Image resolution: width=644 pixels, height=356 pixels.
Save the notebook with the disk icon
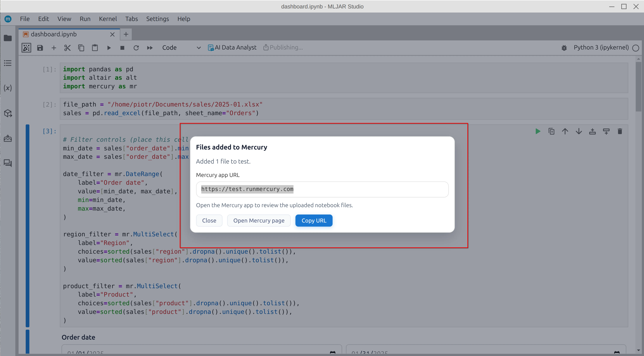40,48
